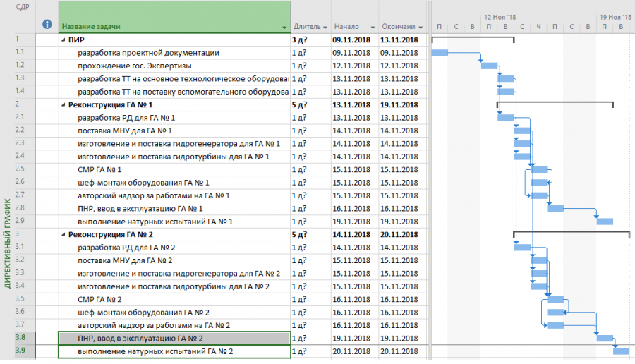Collapse the ПИР summary task
Screen dimensions: 635x364
click(x=64, y=40)
